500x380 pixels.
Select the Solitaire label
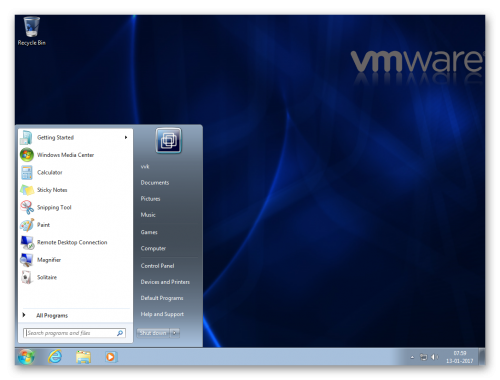[47, 277]
